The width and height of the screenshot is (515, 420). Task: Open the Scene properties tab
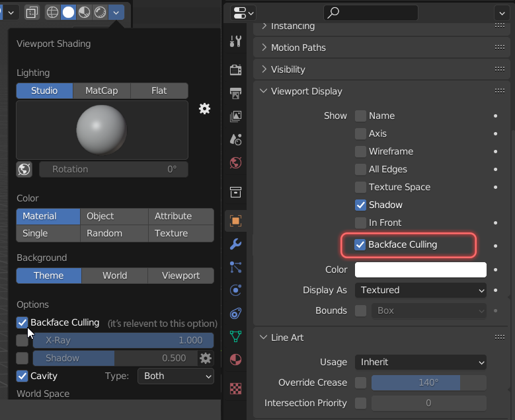click(236, 139)
